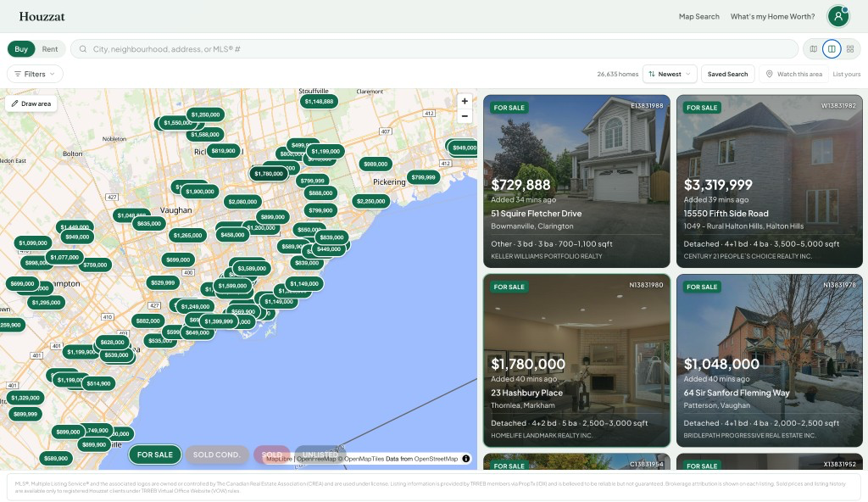Viewport: 868px width, 502px height.
Task: Click the $1,295,000 map price marker
Action: 46,303
